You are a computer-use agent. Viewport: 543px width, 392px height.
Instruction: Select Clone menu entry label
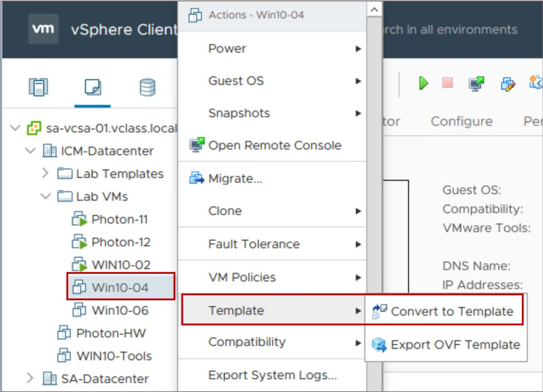point(225,211)
